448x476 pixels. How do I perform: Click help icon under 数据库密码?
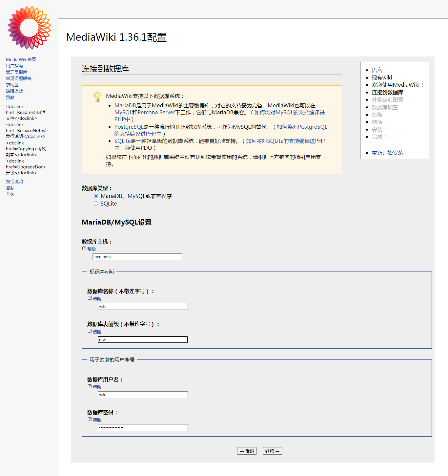[x=90, y=419]
